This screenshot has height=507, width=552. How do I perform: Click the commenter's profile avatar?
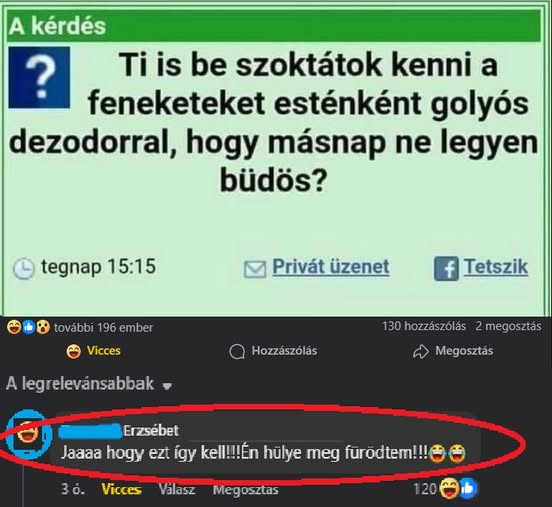[29, 434]
